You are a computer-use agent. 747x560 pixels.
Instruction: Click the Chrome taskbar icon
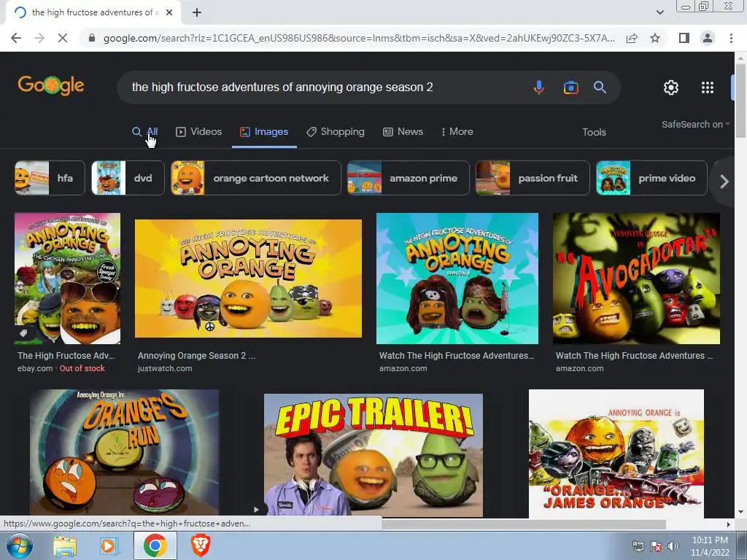(155, 545)
